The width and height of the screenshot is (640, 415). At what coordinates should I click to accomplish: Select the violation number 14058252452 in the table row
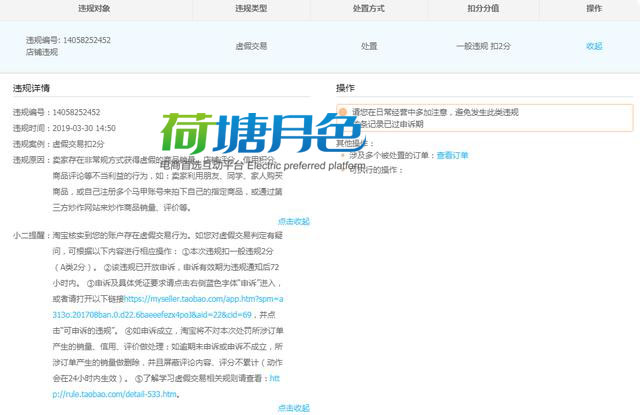coord(87,40)
